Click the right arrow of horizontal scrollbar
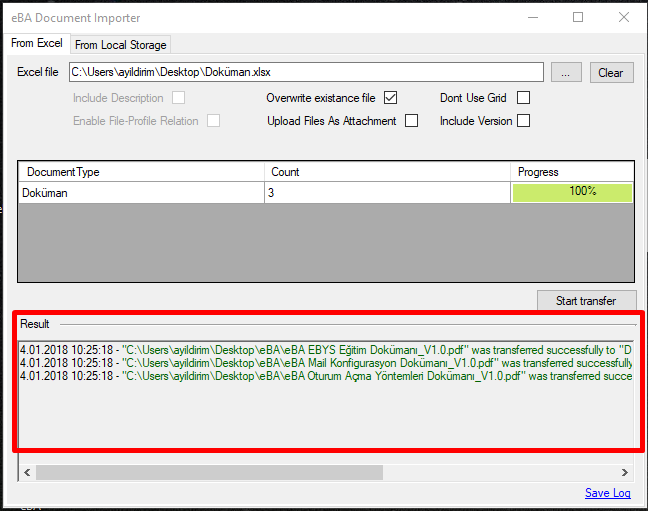648x511 pixels. point(625,472)
